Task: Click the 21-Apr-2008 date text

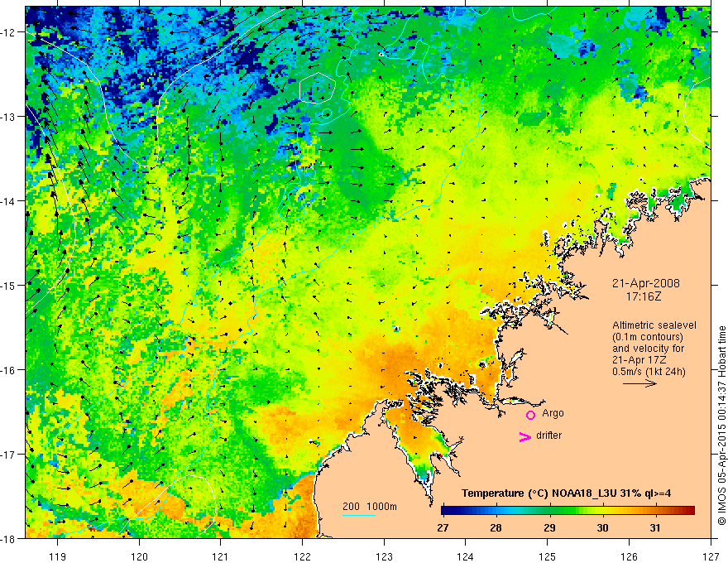Action: tap(646, 283)
